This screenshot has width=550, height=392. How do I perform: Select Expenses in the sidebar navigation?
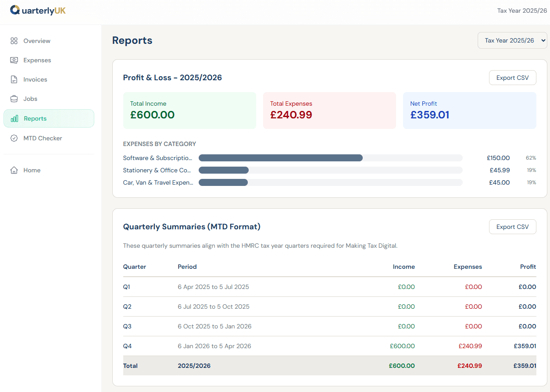(37, 60)
